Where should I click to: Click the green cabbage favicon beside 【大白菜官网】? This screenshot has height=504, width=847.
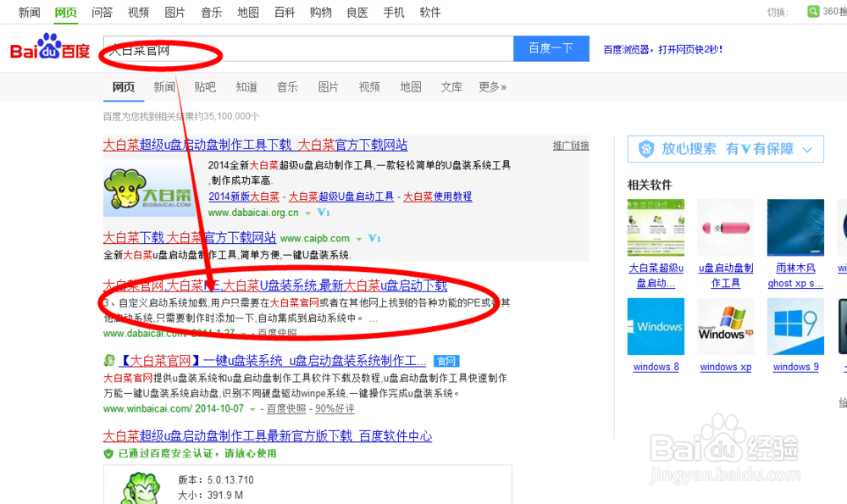tap(109, 360)
